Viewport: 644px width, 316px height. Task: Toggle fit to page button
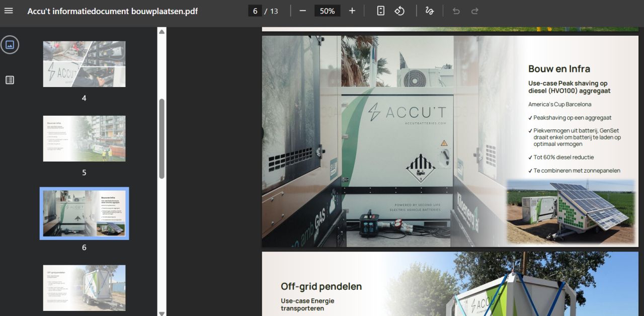coord(381,11)
